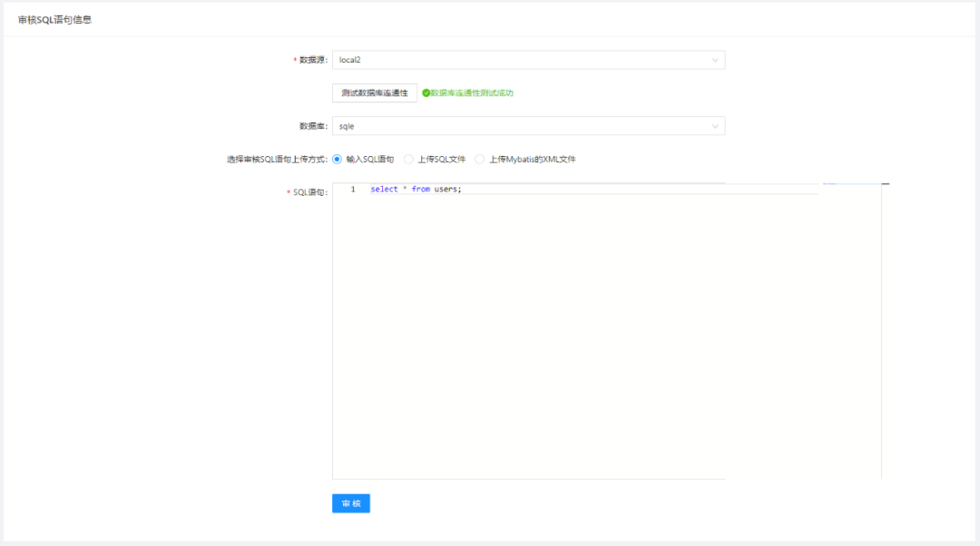Viewport: 980px width, 546px height.
Task: Click the 选择审核SQL语句上传方式 label
Action: point(277,160)
